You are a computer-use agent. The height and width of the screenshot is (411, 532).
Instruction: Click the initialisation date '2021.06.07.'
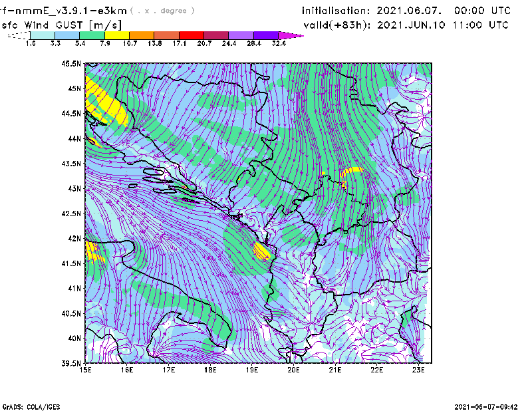pyautogui.click(x=409, y=11)
